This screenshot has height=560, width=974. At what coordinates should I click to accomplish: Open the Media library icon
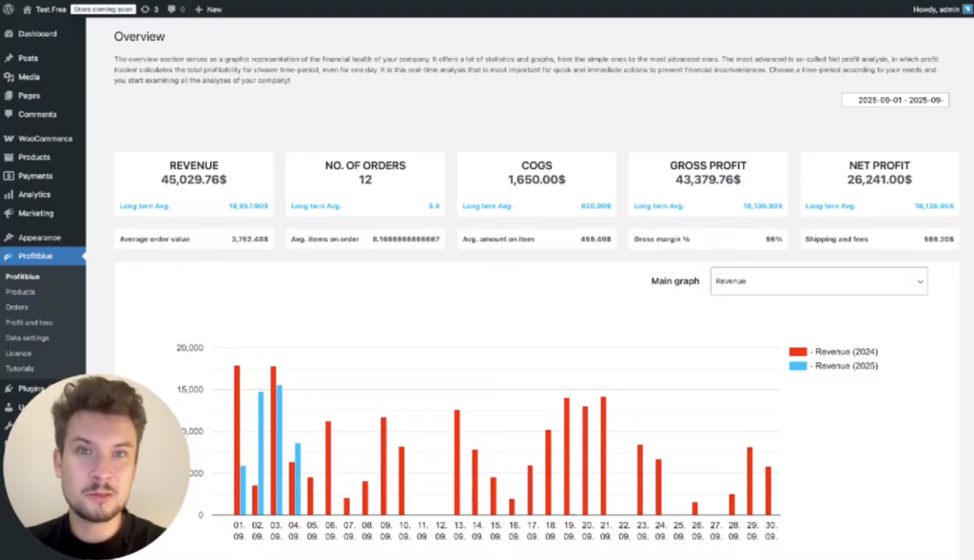coord(9,77)
